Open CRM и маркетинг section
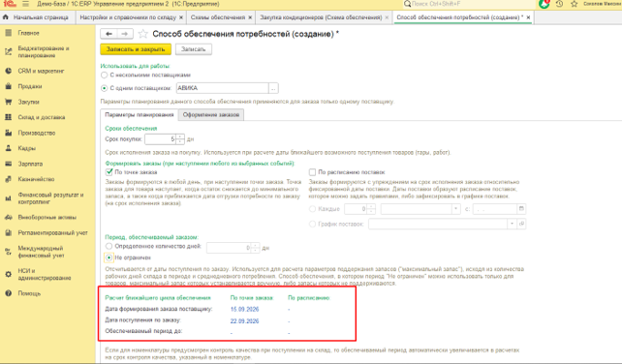Viewport: 622px width, 364px height. (41, 71)
